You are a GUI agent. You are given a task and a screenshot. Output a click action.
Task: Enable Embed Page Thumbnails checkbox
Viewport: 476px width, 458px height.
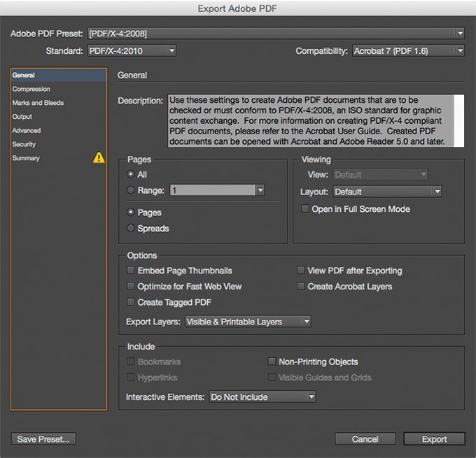[131, 271]
